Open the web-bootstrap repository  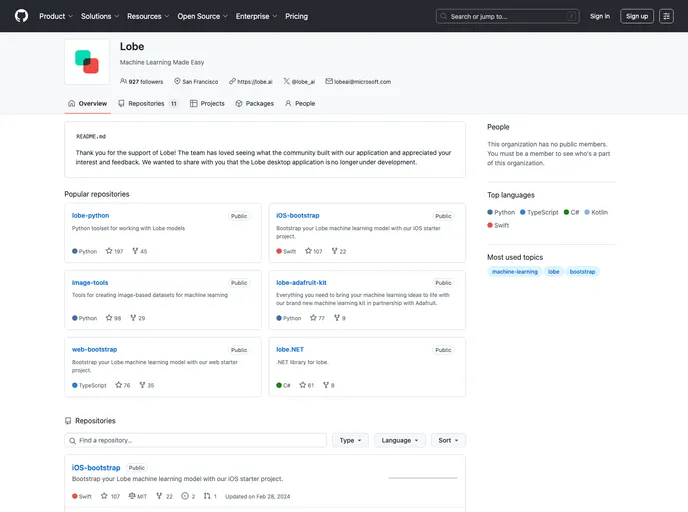(94, 349)
